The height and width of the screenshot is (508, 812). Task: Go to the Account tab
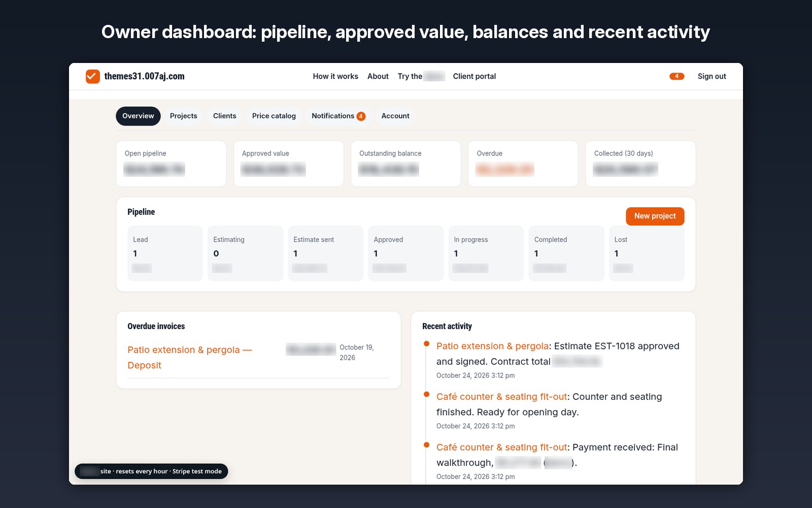point(395,116)
